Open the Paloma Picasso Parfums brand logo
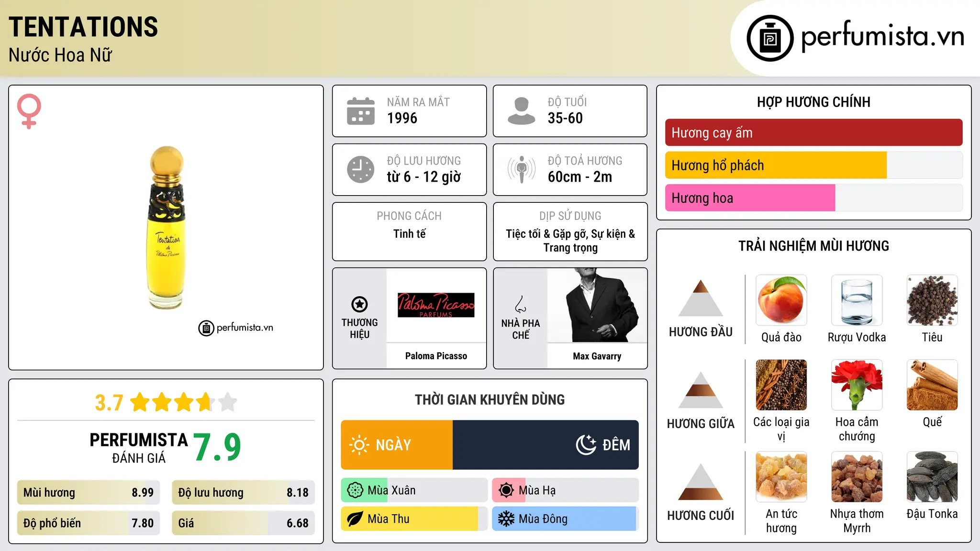 (x=436, y=305)
